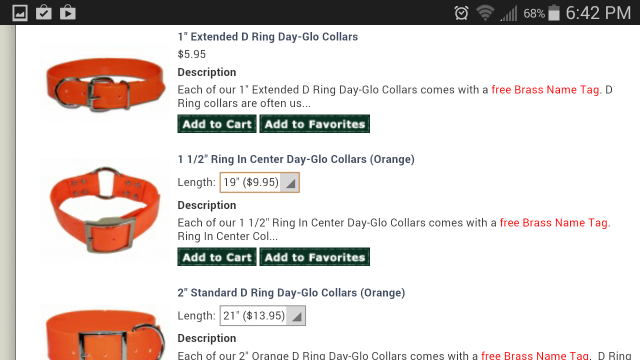The width and height of the screenshot is (640, 360).
Task: View the Extended D Ring collar product image
Action: coord(105,84)
